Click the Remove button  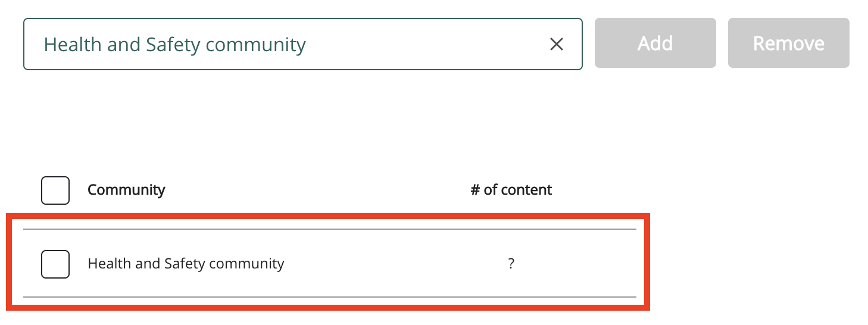pos(788,43)
